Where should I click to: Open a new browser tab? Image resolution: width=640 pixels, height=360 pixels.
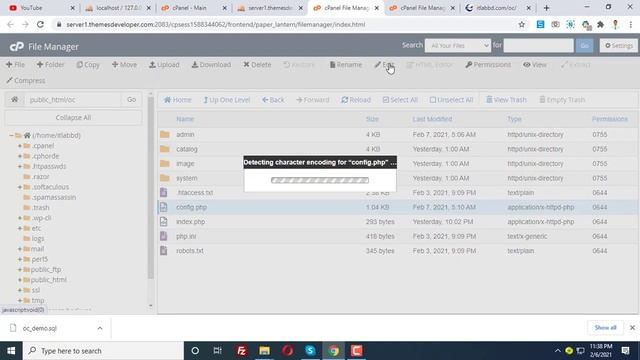click(x=547, y=8)
